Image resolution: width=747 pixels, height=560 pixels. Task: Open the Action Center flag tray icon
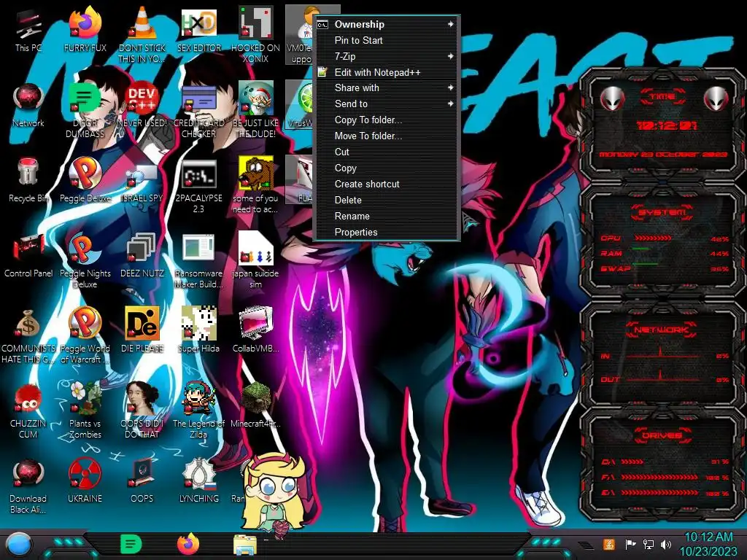(630, 544)
